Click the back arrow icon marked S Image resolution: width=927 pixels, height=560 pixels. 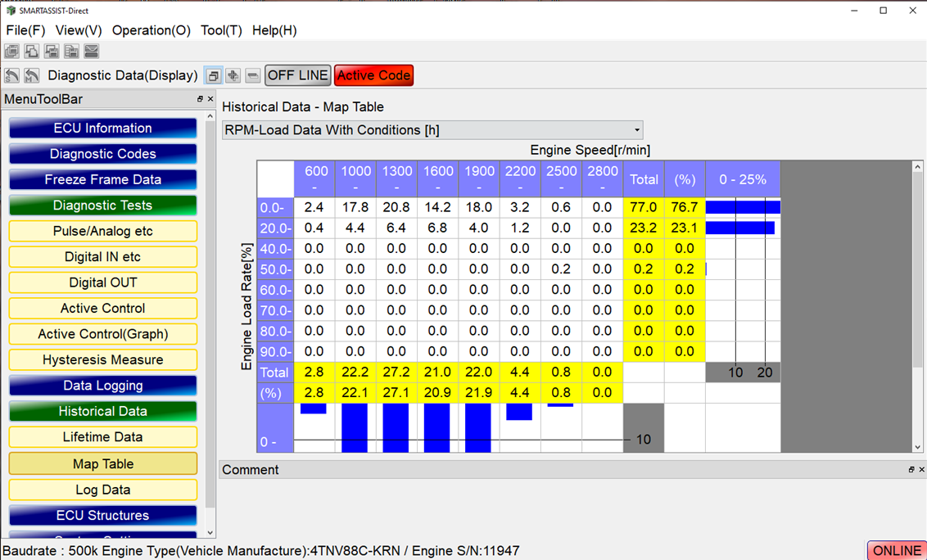pos(11,75)
